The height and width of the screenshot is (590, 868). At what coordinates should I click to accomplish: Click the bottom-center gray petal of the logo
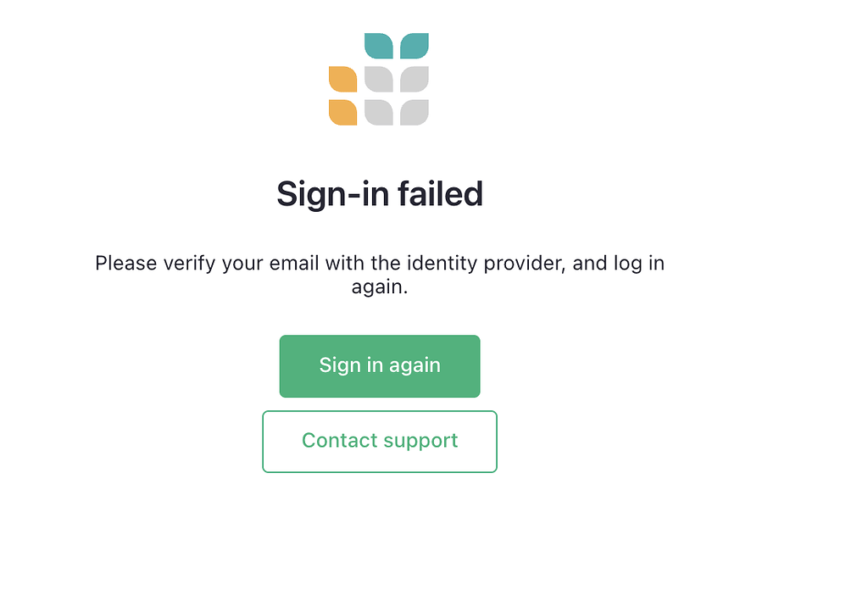pos(380,113)
